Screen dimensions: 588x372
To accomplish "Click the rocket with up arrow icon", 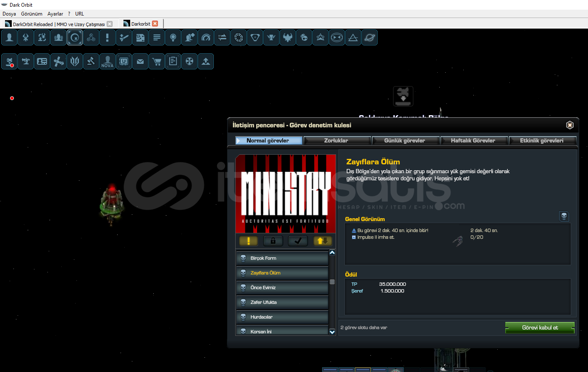I will click(124, 37).
